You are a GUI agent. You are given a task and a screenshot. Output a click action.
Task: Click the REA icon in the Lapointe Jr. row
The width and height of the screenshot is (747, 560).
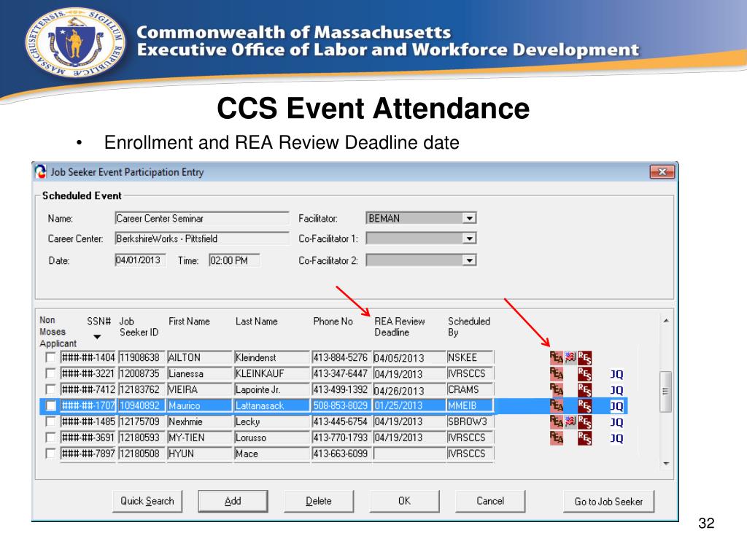557,389
